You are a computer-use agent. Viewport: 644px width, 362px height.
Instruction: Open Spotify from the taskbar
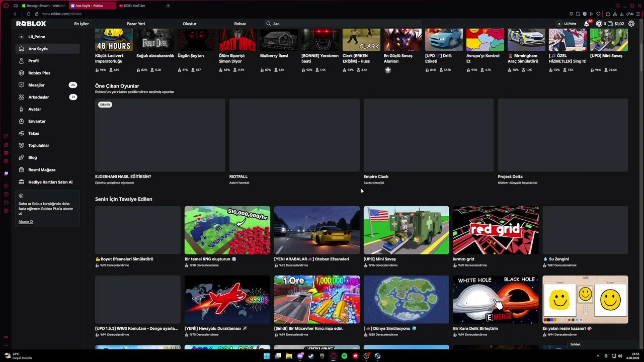tap(344, 356)
